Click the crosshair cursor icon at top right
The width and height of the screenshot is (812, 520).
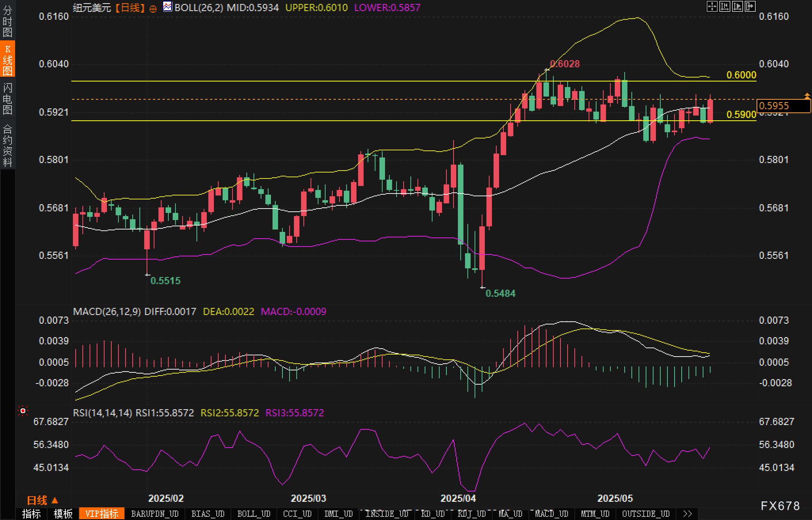pyautogui.click(x=712, y=6)
